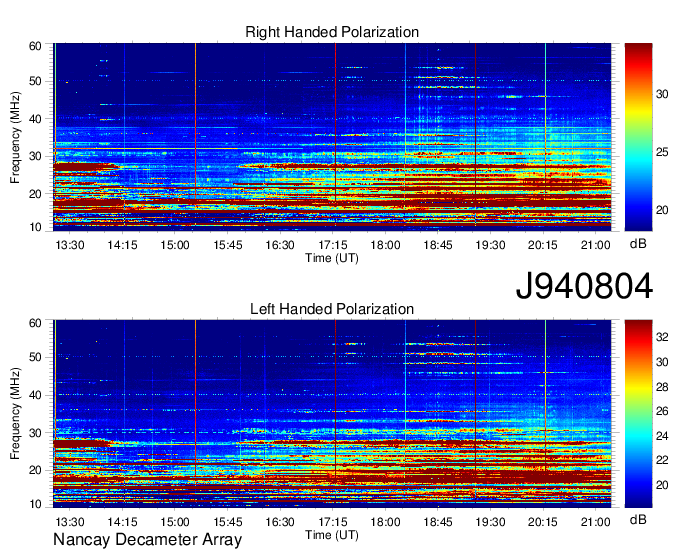Click the 15:00 time tick of Left Handed plot
Screen dimensions: 680x552
point(175,522)
